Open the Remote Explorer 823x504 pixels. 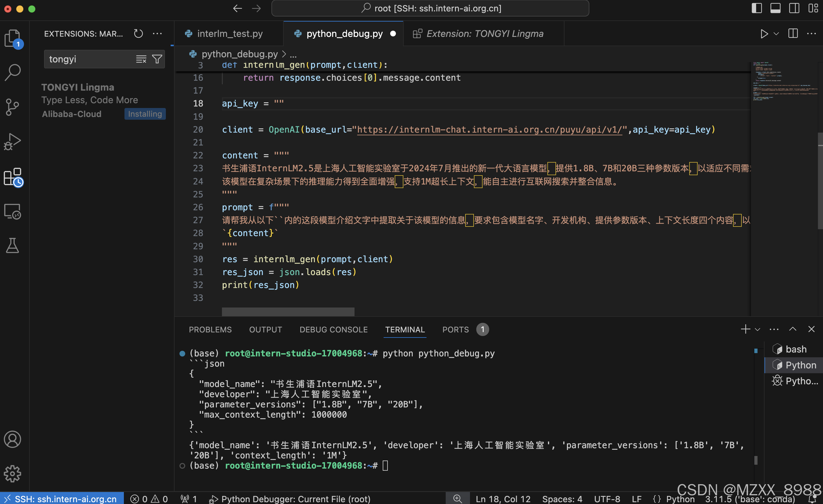click(x=13, y=211)
